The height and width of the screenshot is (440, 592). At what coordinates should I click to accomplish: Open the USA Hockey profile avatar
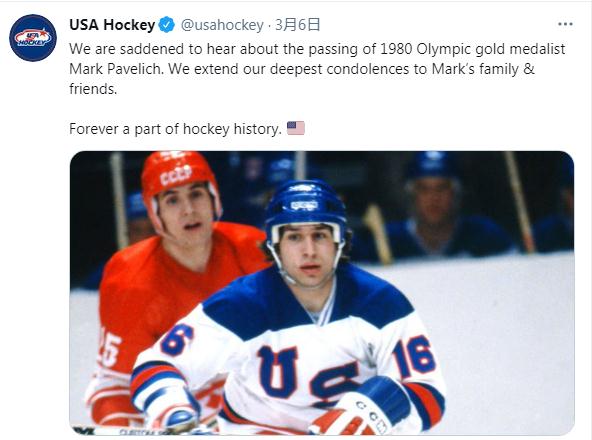point(33,38)
